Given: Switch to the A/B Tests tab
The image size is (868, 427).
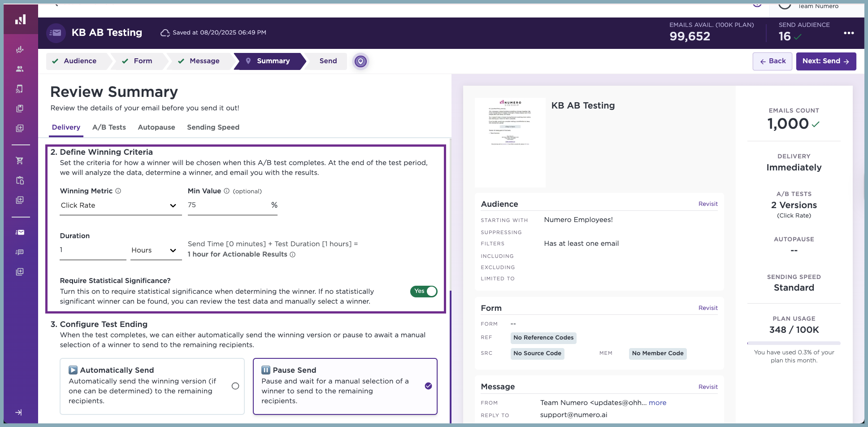Looking at the screenshot, I should [x=109, y=127].
